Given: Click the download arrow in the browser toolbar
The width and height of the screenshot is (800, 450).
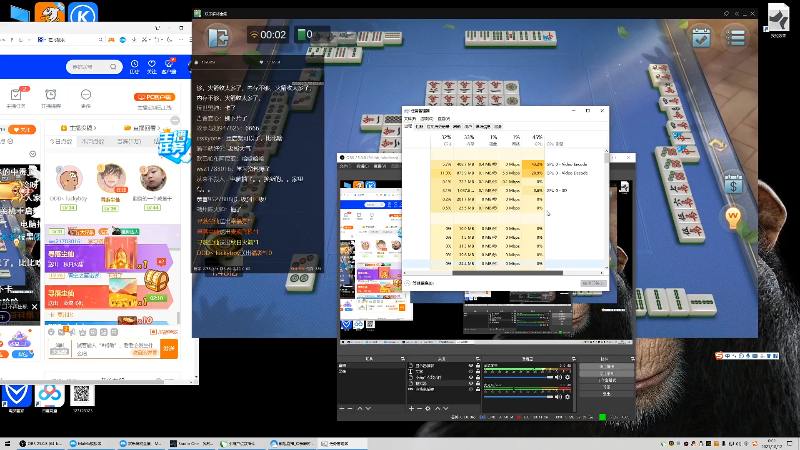Looking at the screenshot, I should (x=134, y=39).
